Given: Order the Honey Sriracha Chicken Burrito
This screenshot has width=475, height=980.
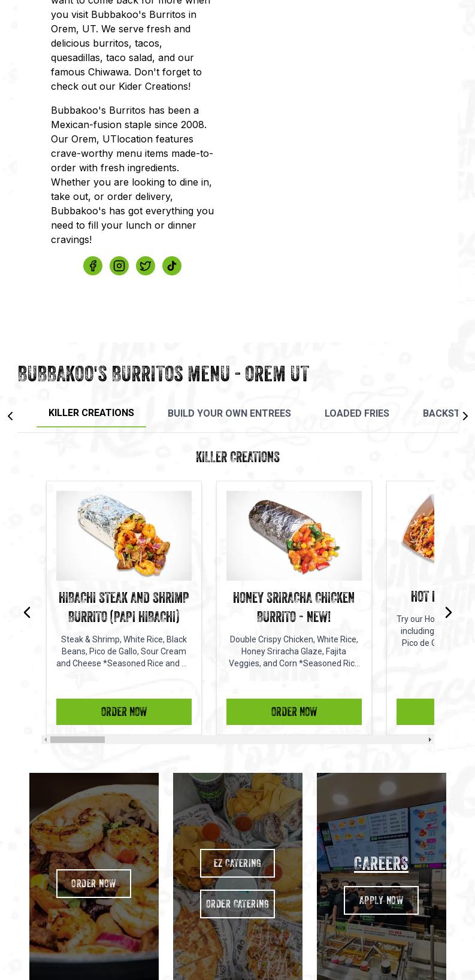Looking at the screenshot, I should (294, 712).
